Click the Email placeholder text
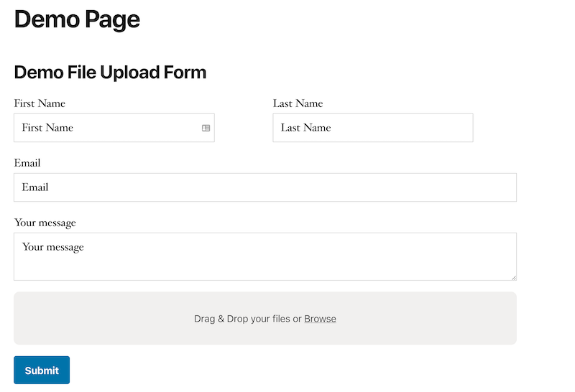The image size is (575, 392). coord(35,187)
